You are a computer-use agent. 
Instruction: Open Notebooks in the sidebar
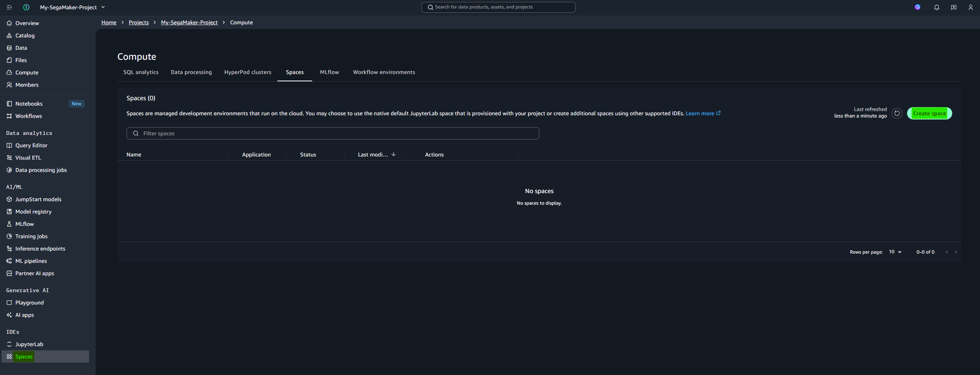46,104
